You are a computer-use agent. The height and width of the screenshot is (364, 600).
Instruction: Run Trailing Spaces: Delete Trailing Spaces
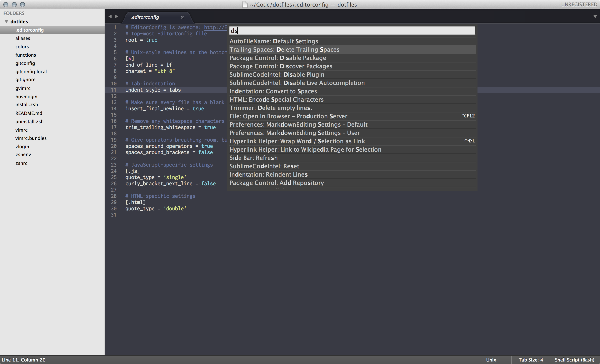(x=352, y=49)
